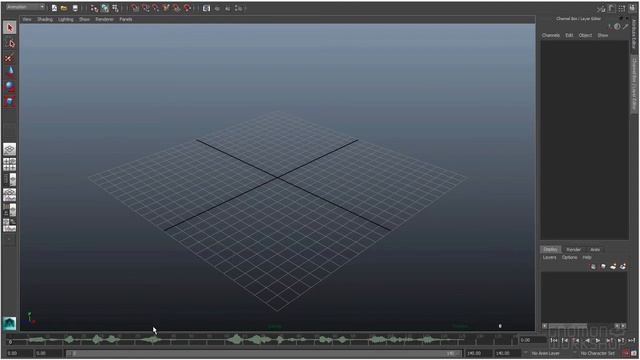The image size is (640, 360).
Task: Open the viewport Panels menu
Action: click(x=126, y=19)
